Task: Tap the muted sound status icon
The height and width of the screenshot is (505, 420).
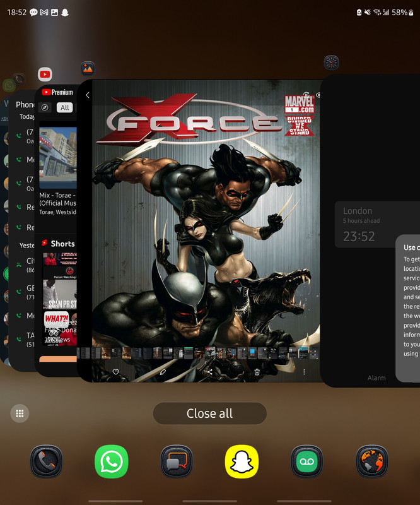Action: click(367, 12)
